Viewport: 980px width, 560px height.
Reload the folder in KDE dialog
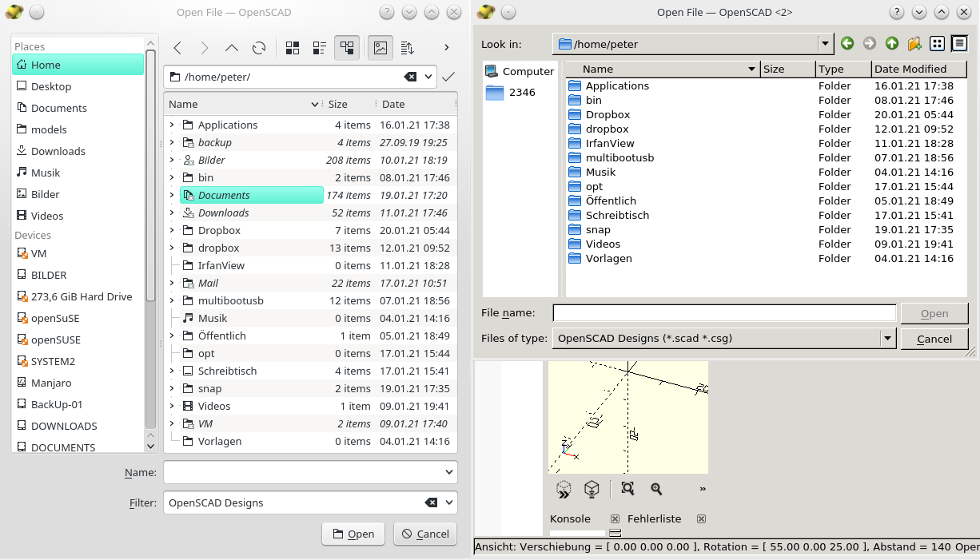pyautogui.click(x=259, y=48)
